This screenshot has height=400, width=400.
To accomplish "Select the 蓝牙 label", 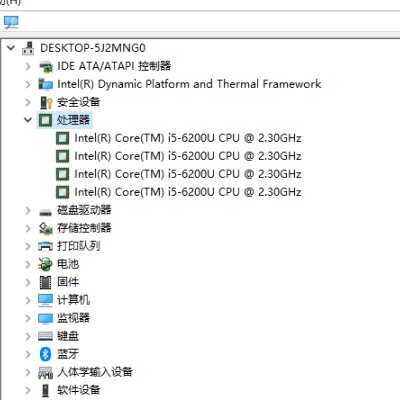I will coord(68,354).
